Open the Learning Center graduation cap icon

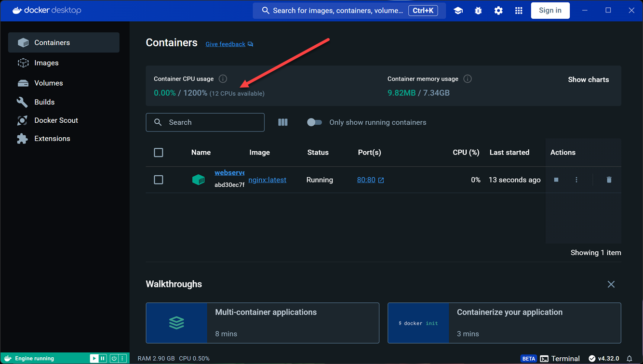coord(458,11)
